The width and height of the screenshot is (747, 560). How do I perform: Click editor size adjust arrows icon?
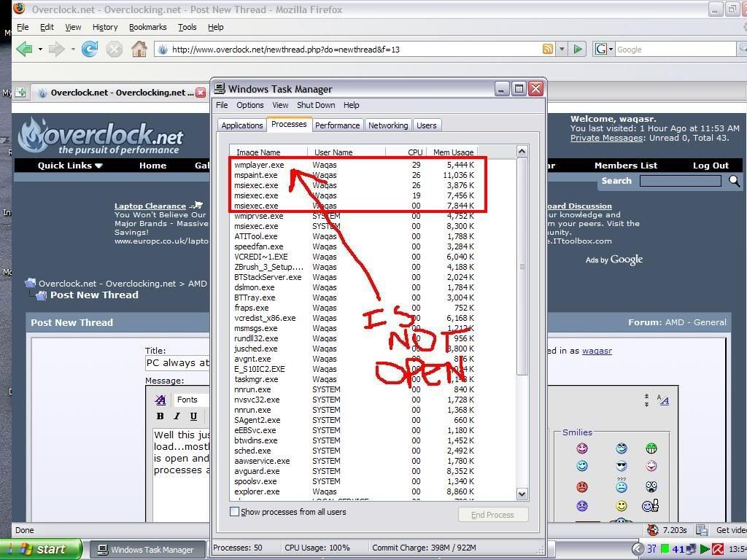pyautogui.click(x=646, y=400)
